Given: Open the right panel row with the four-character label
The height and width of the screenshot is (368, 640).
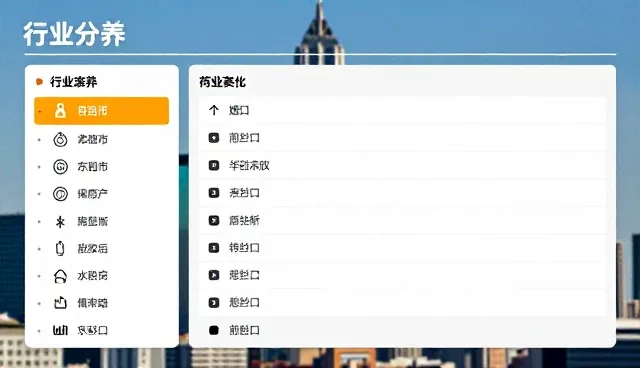Looking at the screenshot, I should (402, 165).
